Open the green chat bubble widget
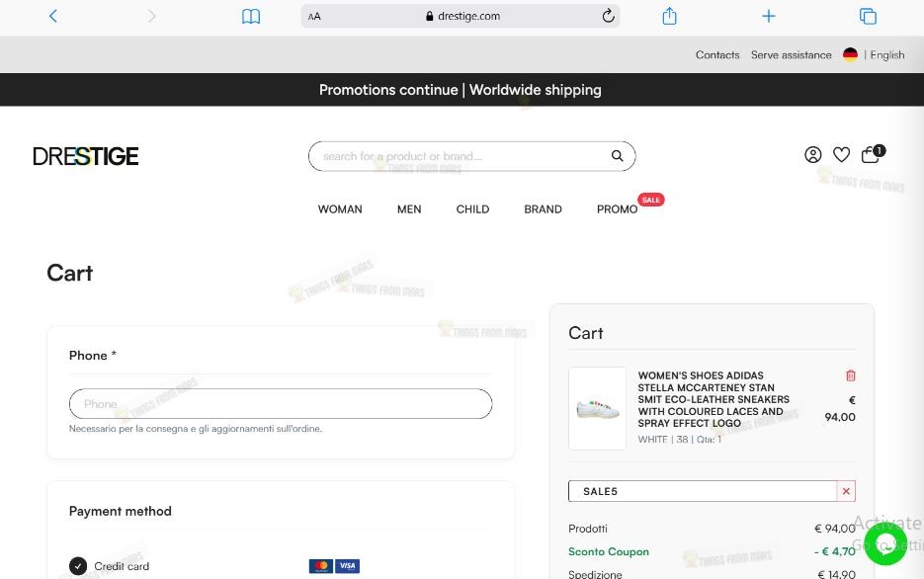The image size is (924, 579). 885,544
